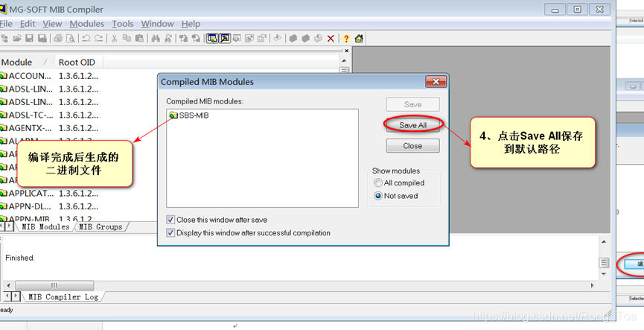The image size is (644, 330).
Task: Click the Redo toolbar icon
Action: (98, 38)
